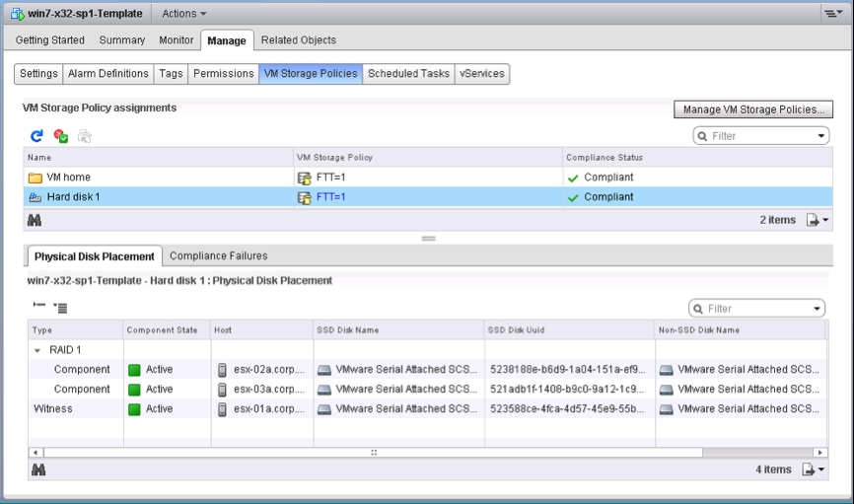This screenshot has width=854, height=504.
Task: Click the horizontal scrollbar thumb
Action: (x=374, y=453)
